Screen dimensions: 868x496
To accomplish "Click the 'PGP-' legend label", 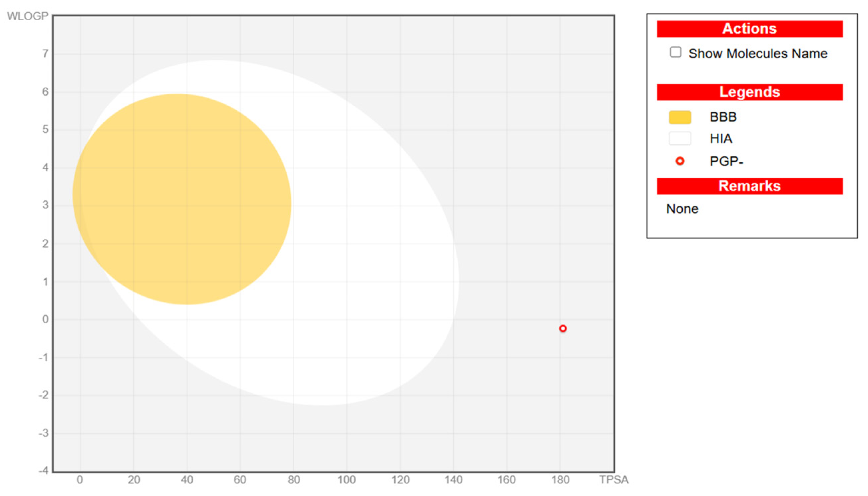I will (x=726, y=161).
